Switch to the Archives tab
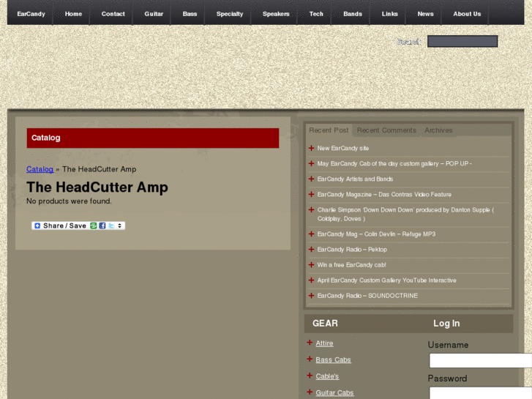This screenshot has width=532, height=399. [438, 130]
